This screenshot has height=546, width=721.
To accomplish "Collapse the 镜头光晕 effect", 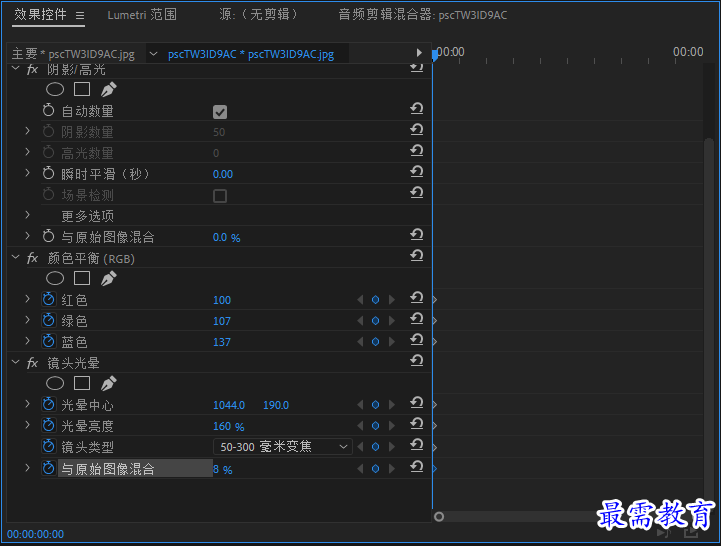I will pos(16,362).
